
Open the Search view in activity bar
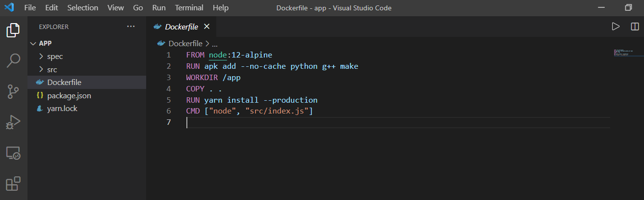click(x=13, y=60)
